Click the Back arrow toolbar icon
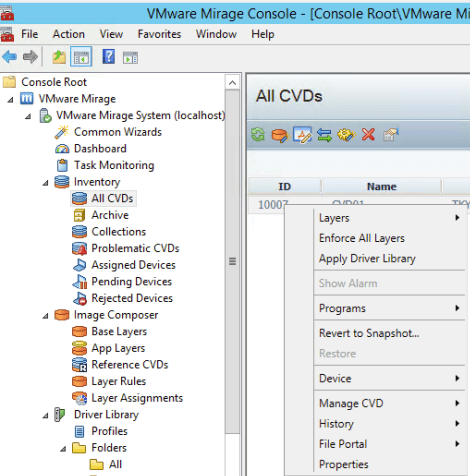The image size is (470, 476). [9, 57]
